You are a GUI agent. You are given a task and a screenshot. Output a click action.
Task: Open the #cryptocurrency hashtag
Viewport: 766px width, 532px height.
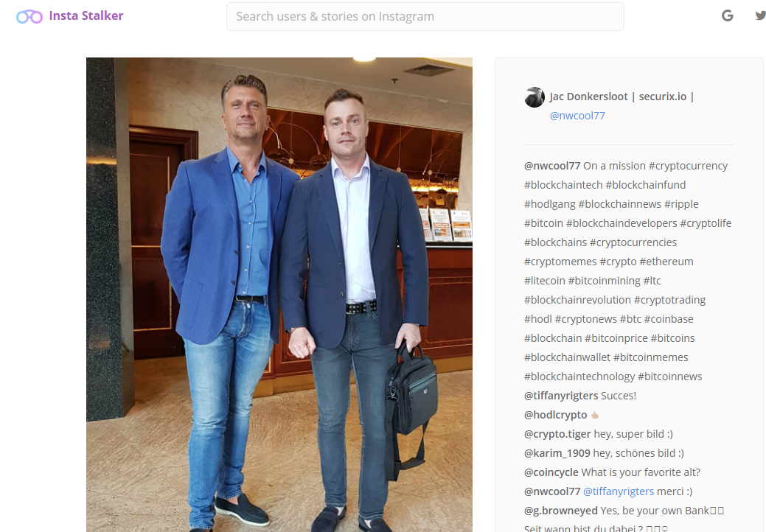[x=688, y=166]
